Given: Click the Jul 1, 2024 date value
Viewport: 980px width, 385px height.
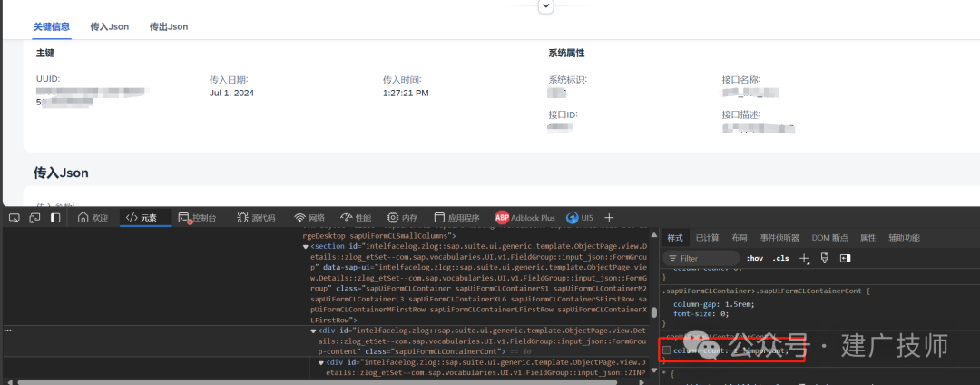Looking at the screenshot, I should [232, 94].
